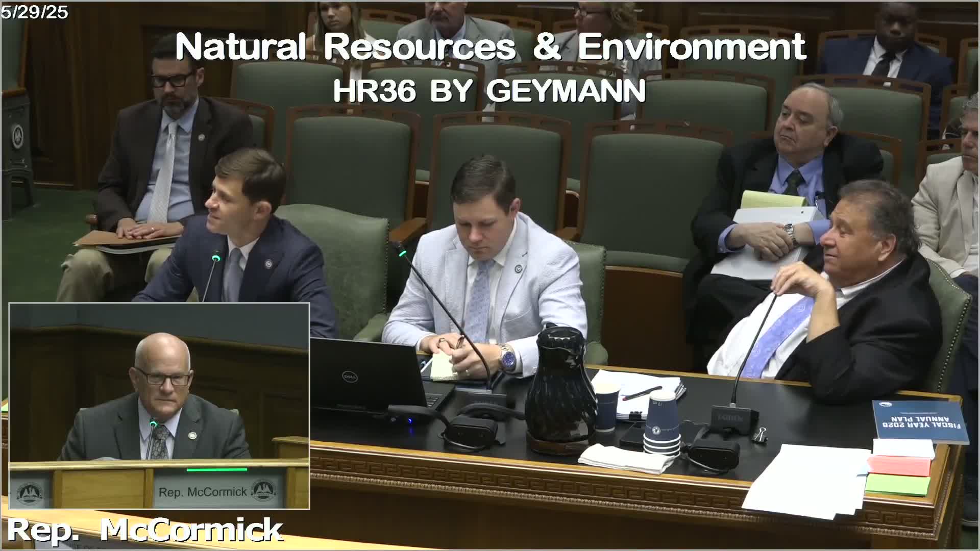Image resolution: width=980 pixels, height=551 pixels.
Task: Click the HR36 BY GEYMANN caption text
Action: (489, 92)
